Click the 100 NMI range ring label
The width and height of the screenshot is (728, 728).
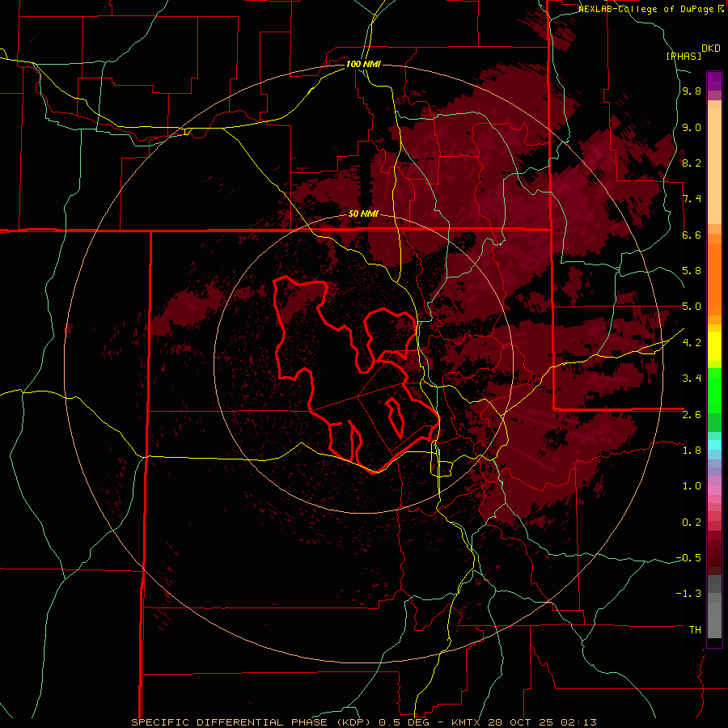(363, 64)
